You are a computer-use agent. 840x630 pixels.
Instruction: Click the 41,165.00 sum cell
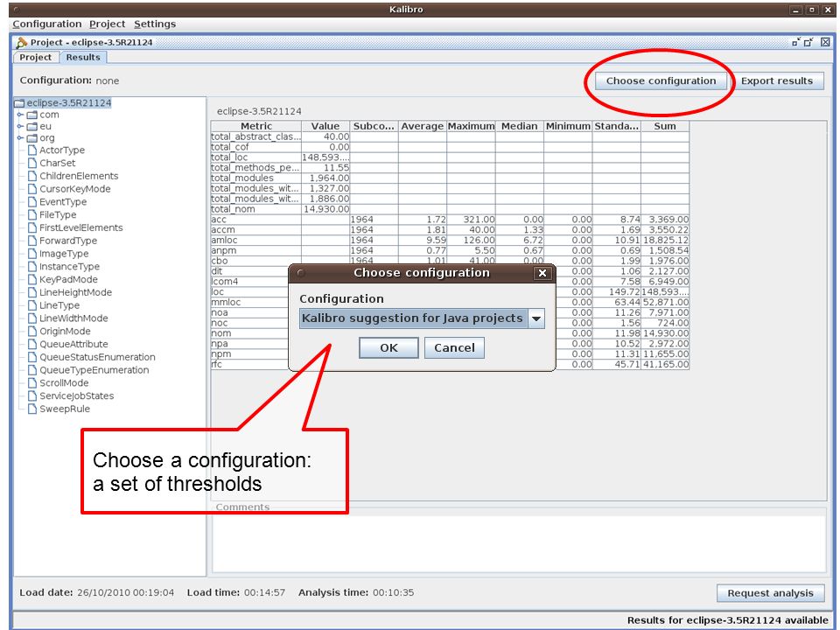(665, 364)
